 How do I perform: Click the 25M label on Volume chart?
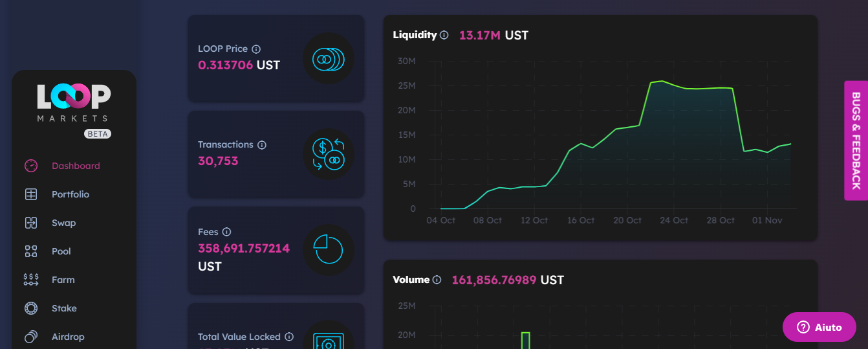coord(406,306)
